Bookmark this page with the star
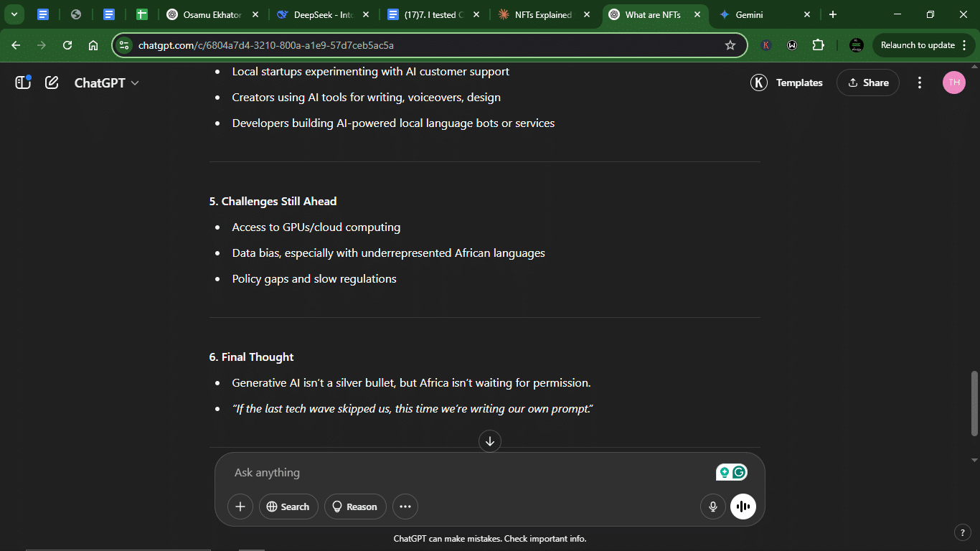Image resolution: width=980 pixels, height=551 pixels. click(730, 45)
